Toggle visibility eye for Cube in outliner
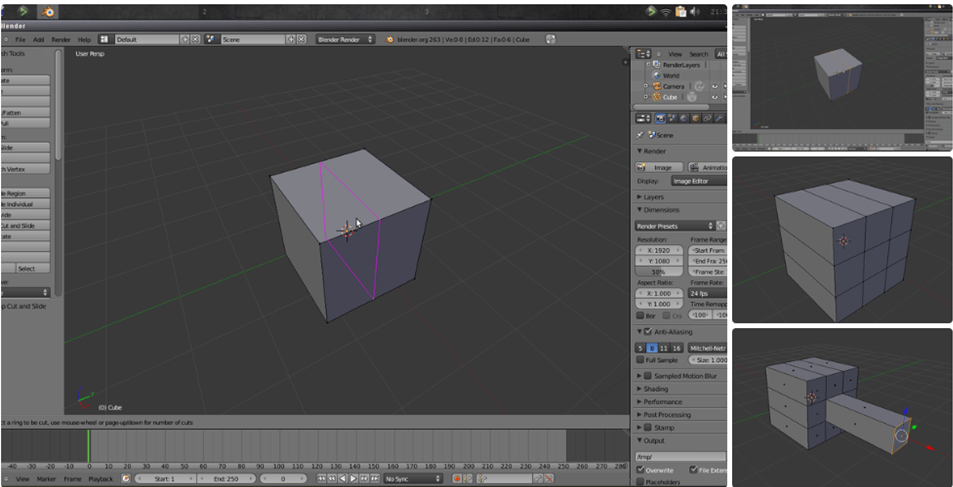The width and height of the screenshot is (953, 487). (715, 97)
